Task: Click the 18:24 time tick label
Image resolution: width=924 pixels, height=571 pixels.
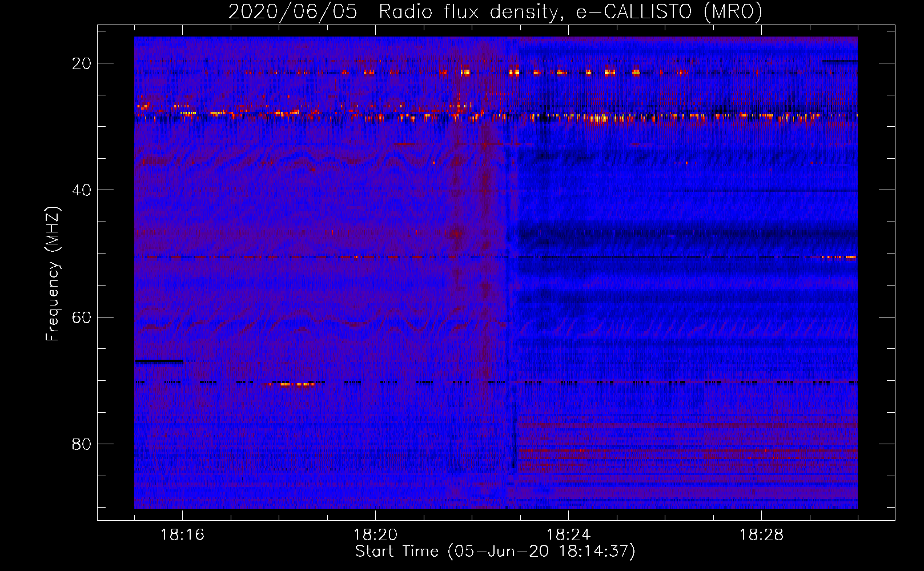Action: coord(568,535)
